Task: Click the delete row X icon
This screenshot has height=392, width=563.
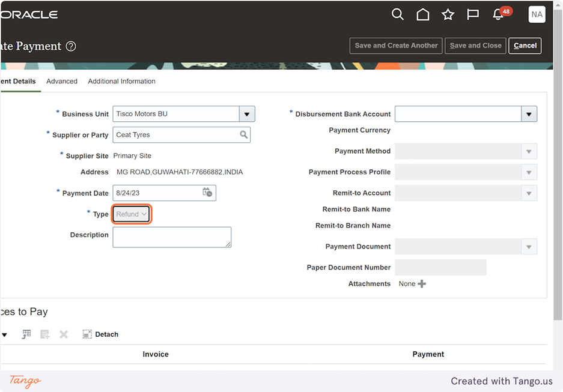Action: (64, 334)
